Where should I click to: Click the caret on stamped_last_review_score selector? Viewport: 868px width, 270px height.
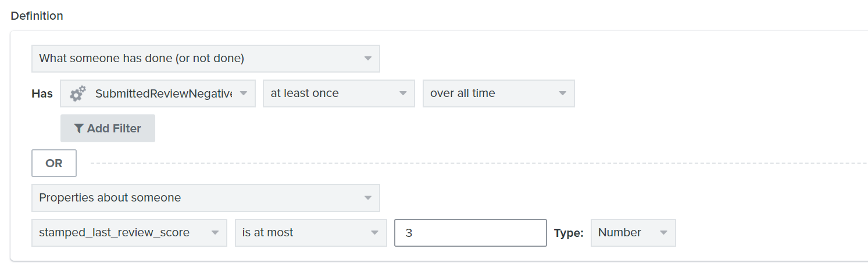[x=215, y=233]
